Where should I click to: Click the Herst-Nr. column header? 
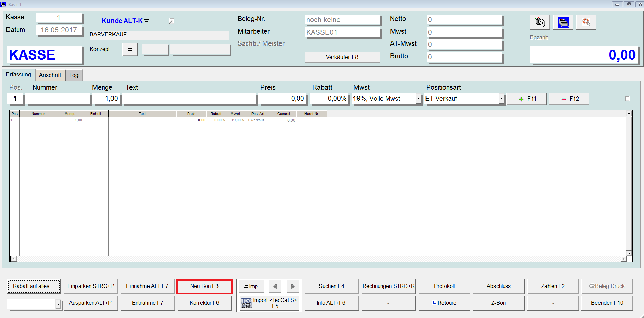pos(312,114)
